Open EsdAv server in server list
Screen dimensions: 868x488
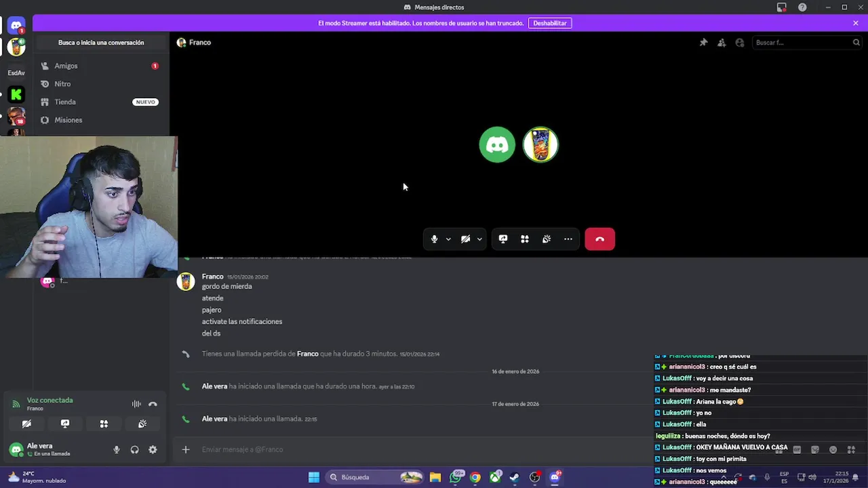[16, 73]
